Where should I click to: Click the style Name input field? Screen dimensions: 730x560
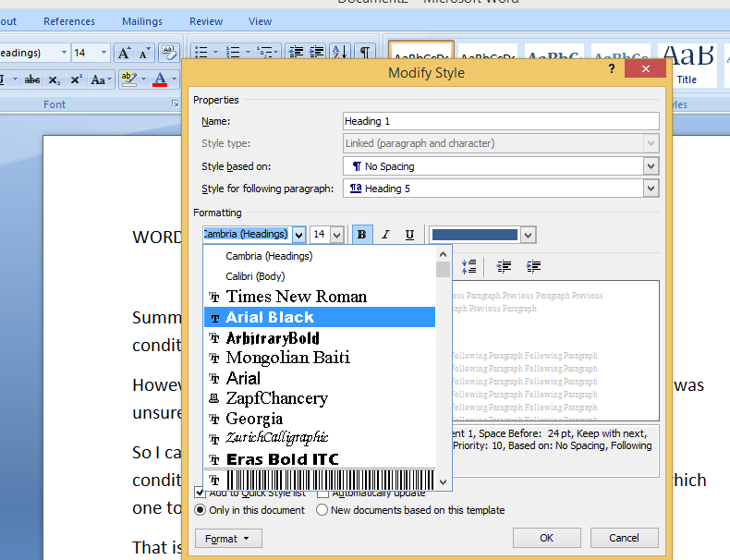click(501, 121)
